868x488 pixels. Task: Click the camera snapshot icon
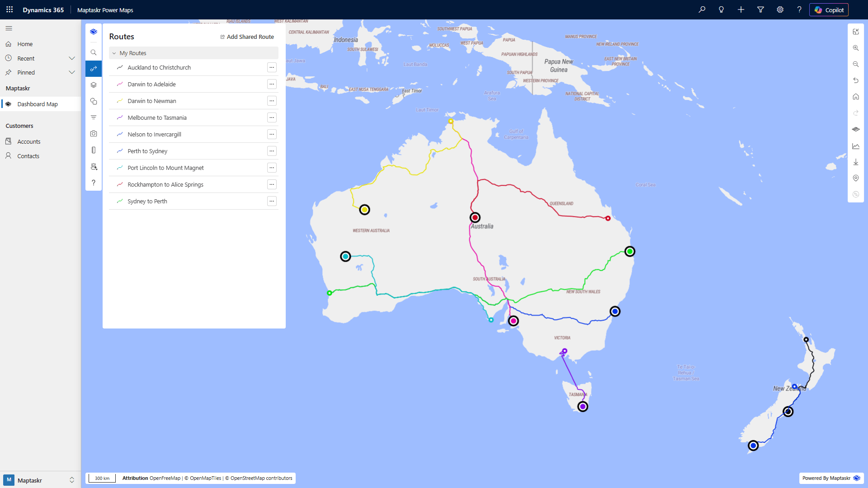[94, 134]
